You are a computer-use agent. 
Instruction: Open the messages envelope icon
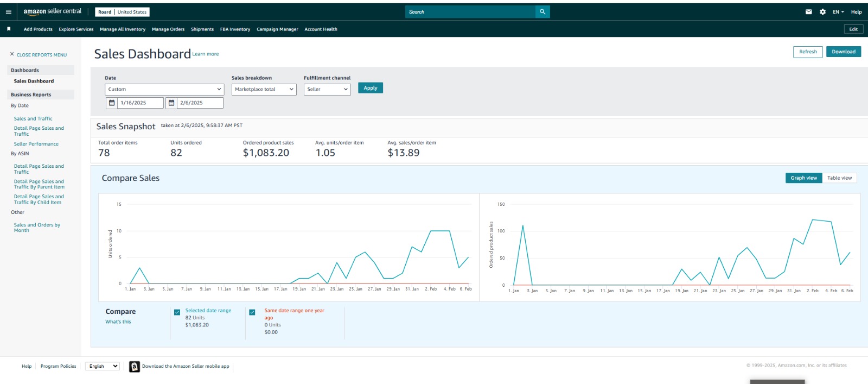808,11
